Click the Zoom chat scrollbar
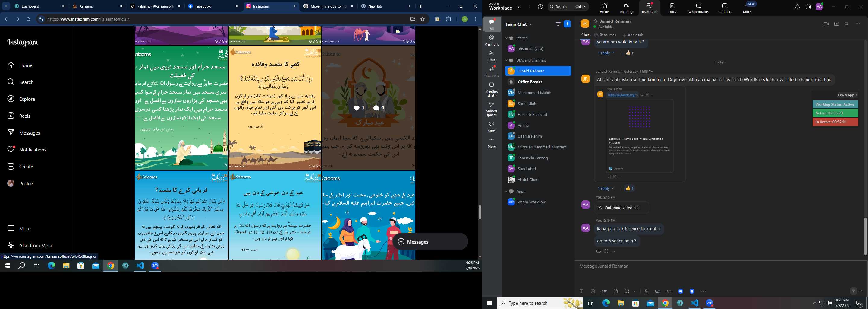868x309 pixels. (x=865, y=236)
